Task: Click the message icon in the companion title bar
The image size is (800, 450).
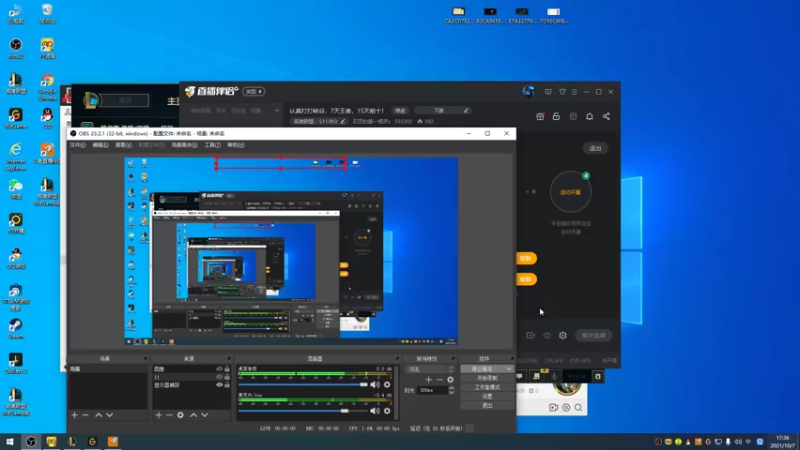Action: [x=548, y=92]
